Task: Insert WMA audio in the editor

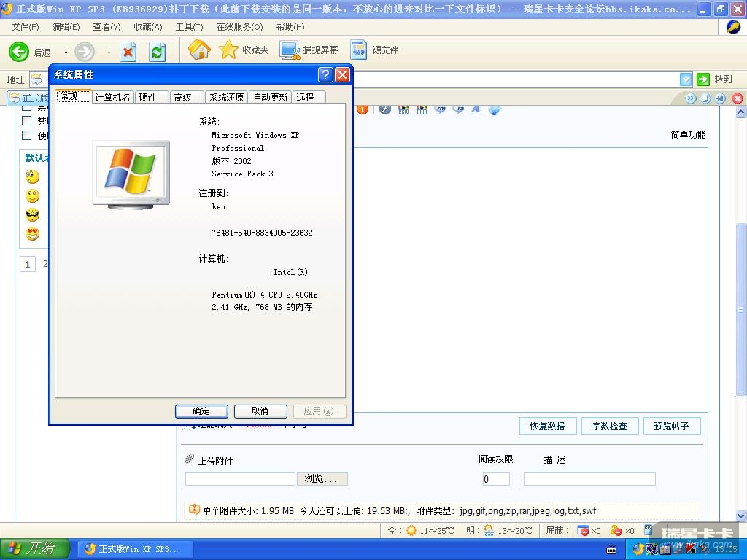Action: click(x=422, y=109)
